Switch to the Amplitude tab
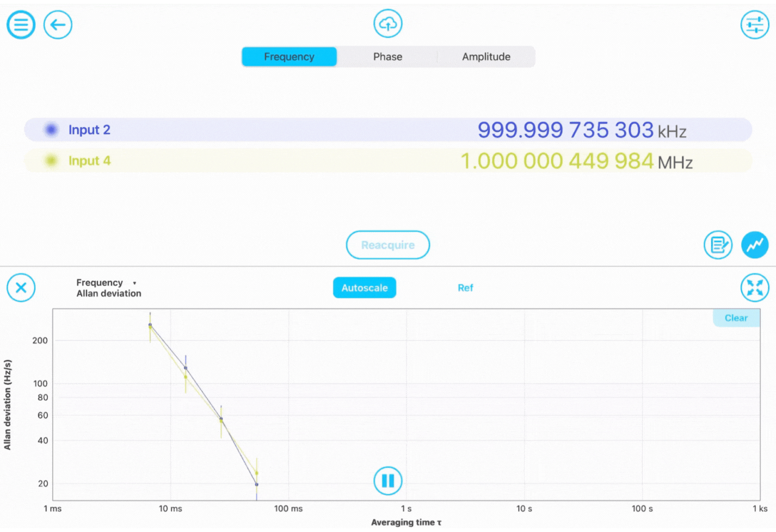This screenshot has height=532, width=776. [x=486, y=57]
